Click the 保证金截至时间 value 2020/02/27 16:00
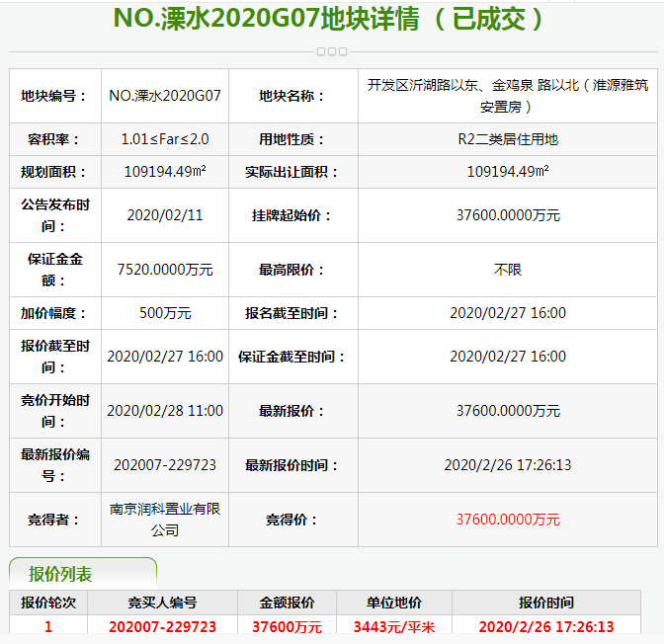This screenshot has width=664, height=644. point(508,357)
